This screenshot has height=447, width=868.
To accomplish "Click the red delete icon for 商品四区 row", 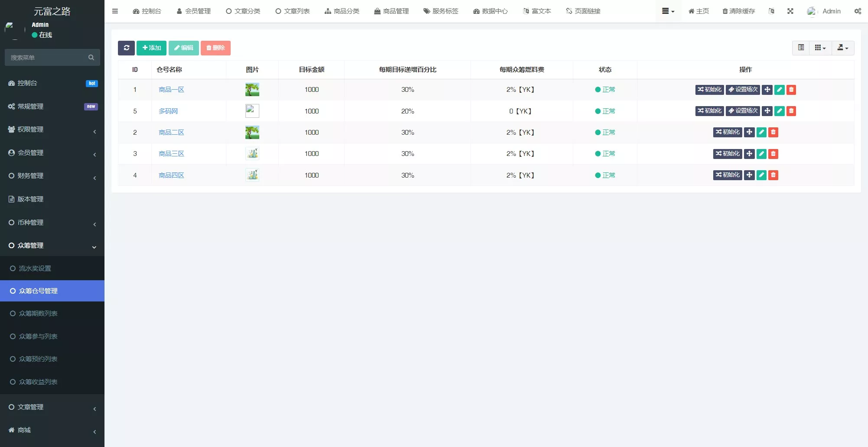I will point(773,175).
